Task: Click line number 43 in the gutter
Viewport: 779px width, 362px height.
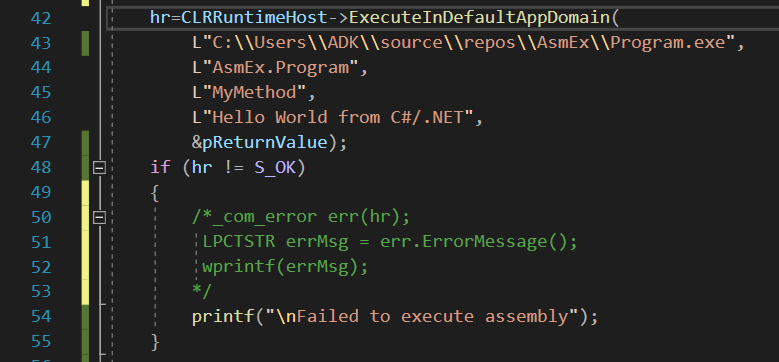Action: [x=40, y=44]
